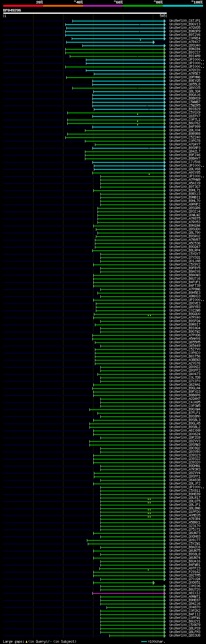Click the red color bar in identity legend
Viewport: 206px width, 644px height.
click(x=23, y=5)
